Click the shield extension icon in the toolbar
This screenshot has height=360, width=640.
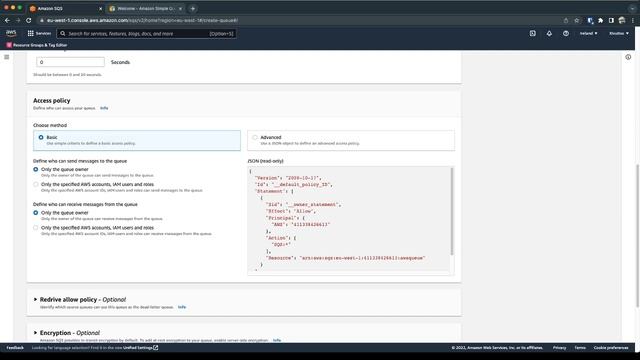pyautogui.click(x=590, y=20)
